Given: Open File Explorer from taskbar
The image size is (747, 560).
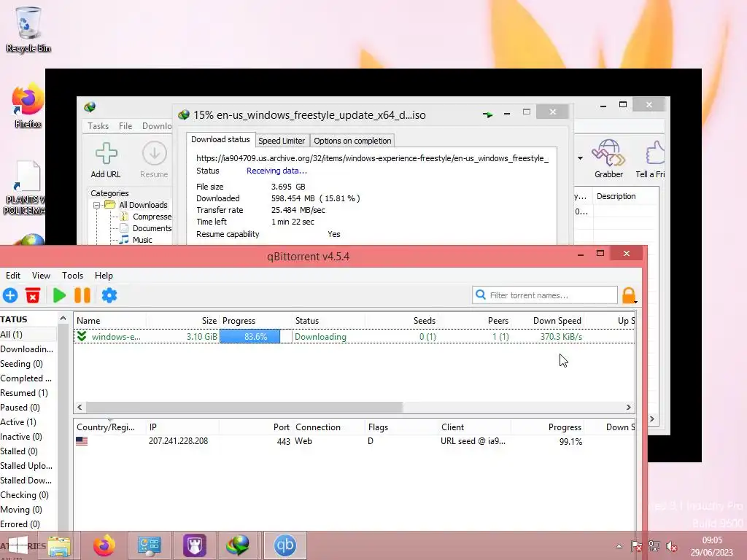Looking at the screenshot, I should tap(59, 545).
